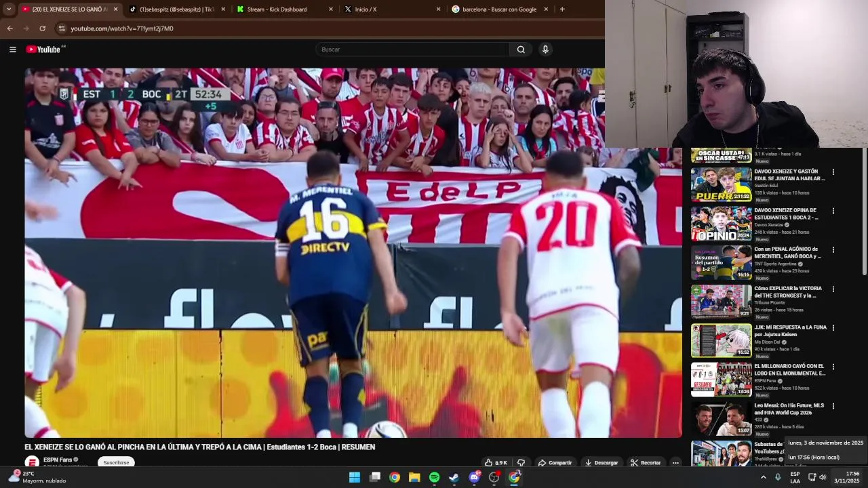Click the browser address bar URL
The width and height of the screenshot is (868, 488).
pos(122,28)
